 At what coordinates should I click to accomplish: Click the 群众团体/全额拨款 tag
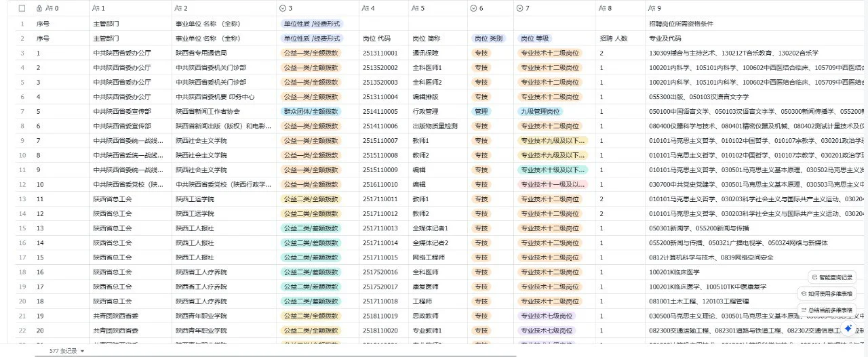coord(311,111)
